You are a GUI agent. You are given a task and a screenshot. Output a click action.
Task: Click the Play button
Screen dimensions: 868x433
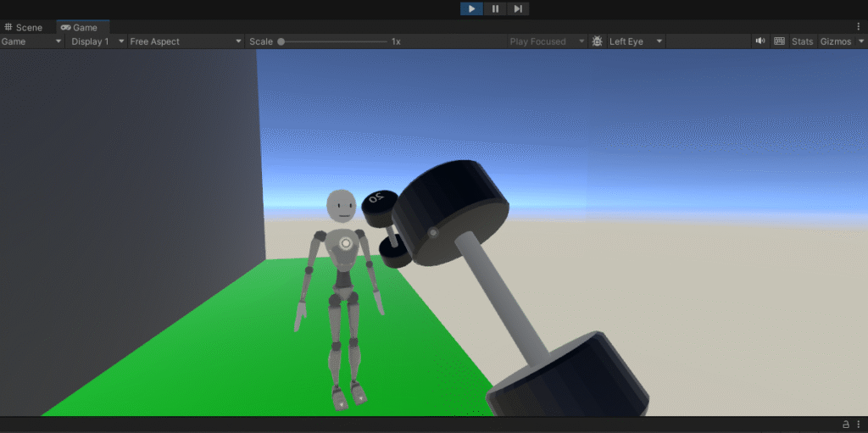point(471,8)
